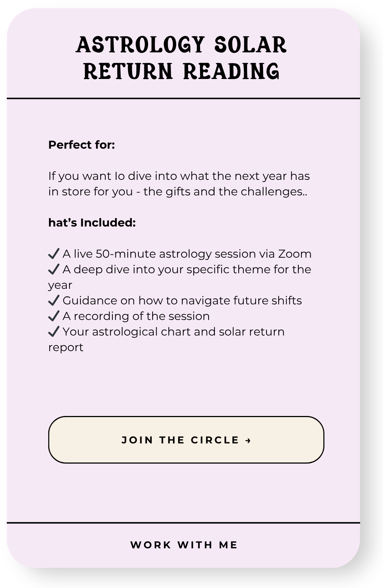383x588 pixels.
Task: Click the Astrology Solar Return Reading title
Action: click(x=181, y=58)
